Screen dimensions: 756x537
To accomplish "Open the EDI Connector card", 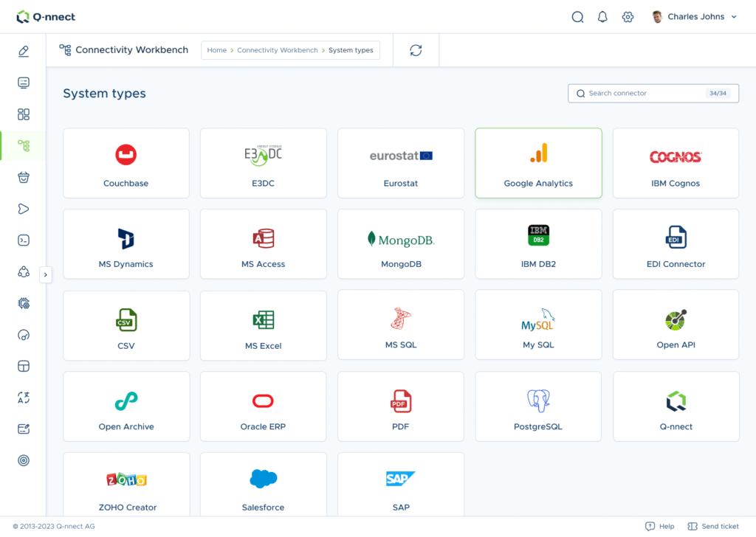I will 676,243.
